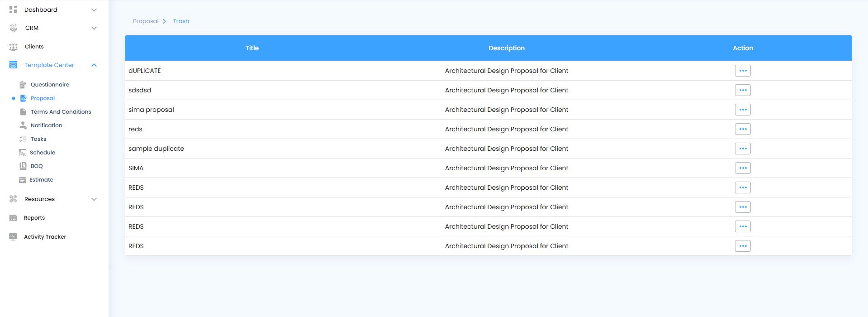The image size is (868, 317).
Task: Open the BOQ templates
Action: click(37, 166)
